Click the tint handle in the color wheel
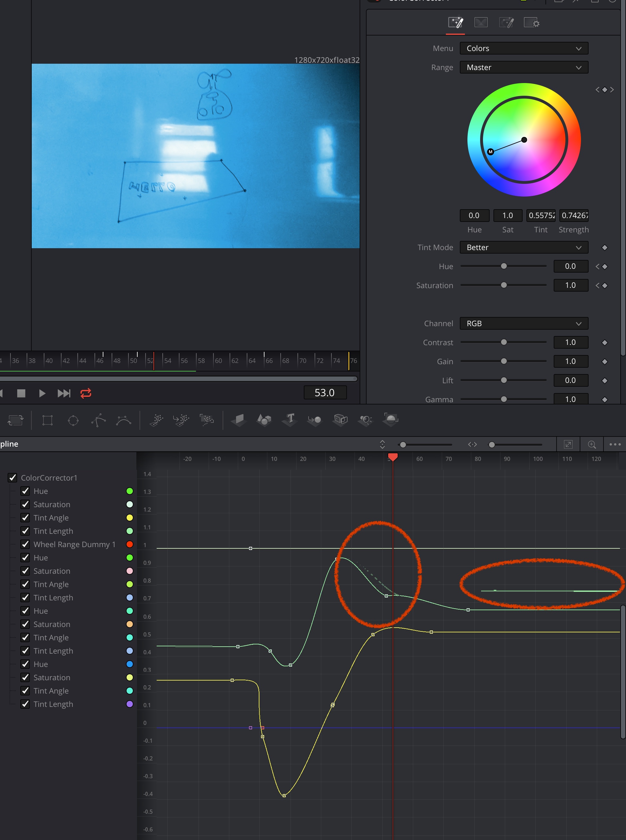This screenshot has width=626, height=840. coord(490,152)
